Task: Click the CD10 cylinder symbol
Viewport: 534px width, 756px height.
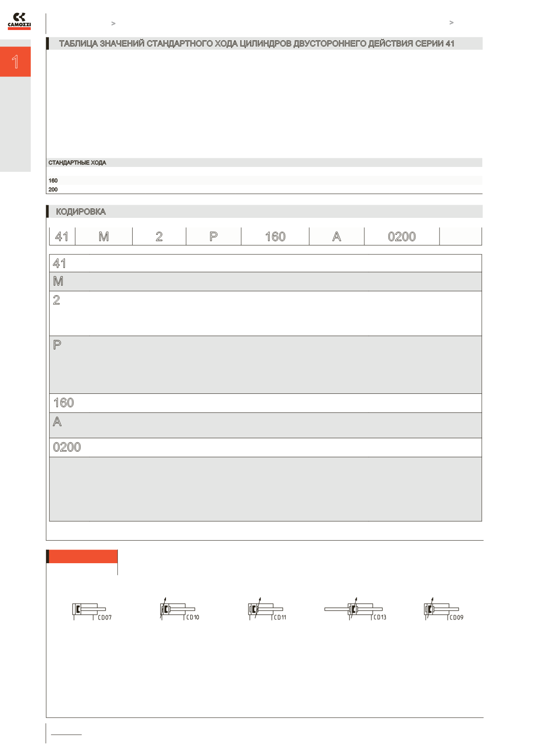Action: pyautogui.click(x=180, y=609)
